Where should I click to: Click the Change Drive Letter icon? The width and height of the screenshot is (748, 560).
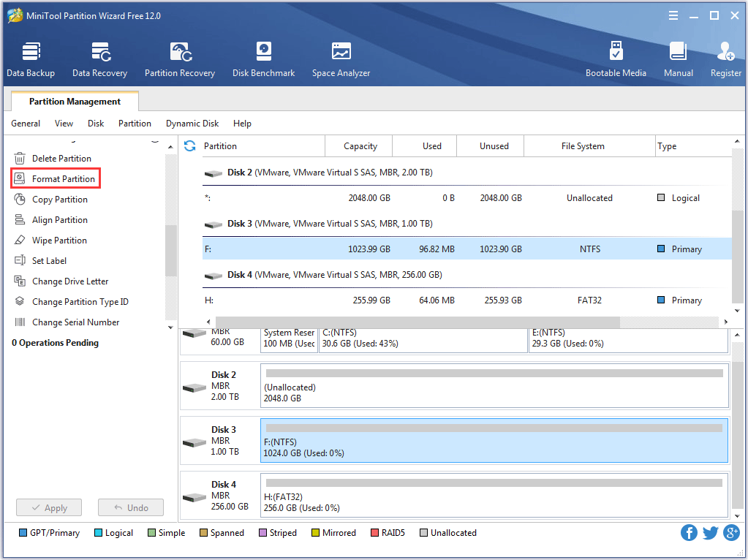(x=20, y=281)
